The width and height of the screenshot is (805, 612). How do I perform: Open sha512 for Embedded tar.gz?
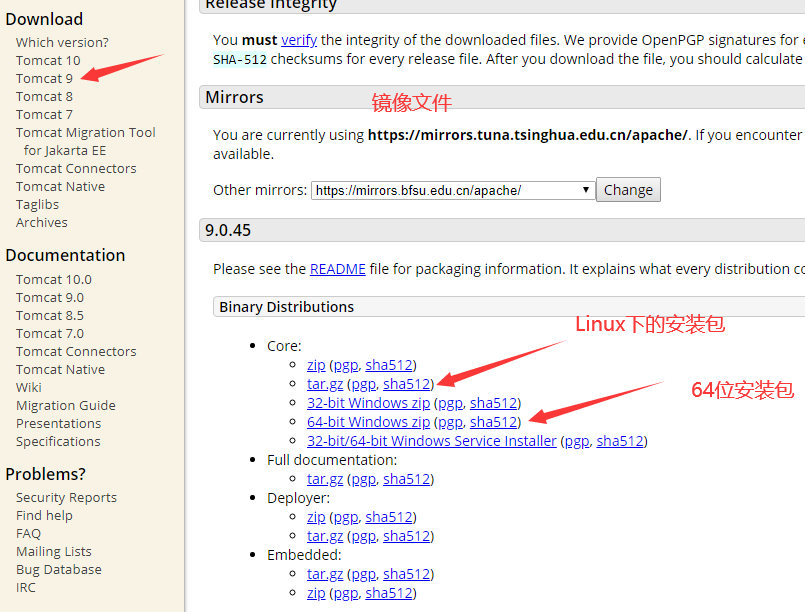point(407,574)
